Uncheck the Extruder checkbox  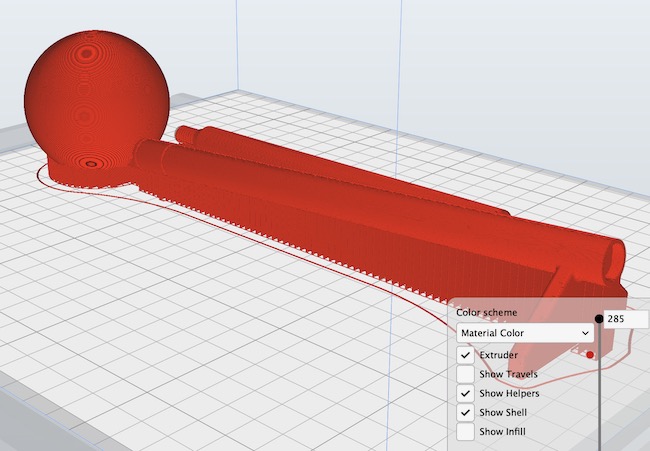click(x=466, y=355)
